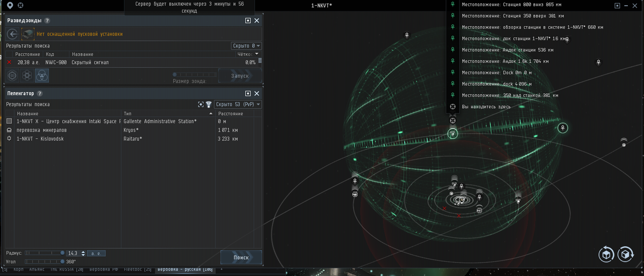
Task: Click the crosshair focus icon beside the pin
Action: click(x=21, y=6)
